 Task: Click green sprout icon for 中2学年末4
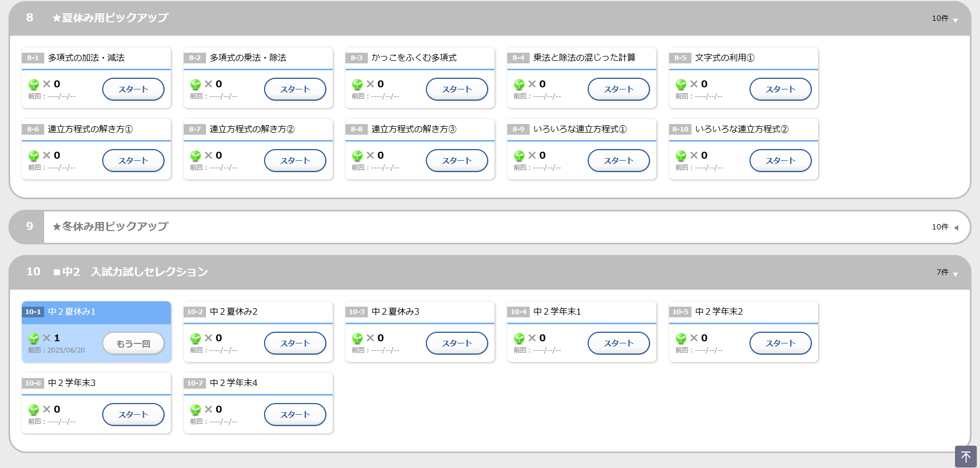pos(195,409)
